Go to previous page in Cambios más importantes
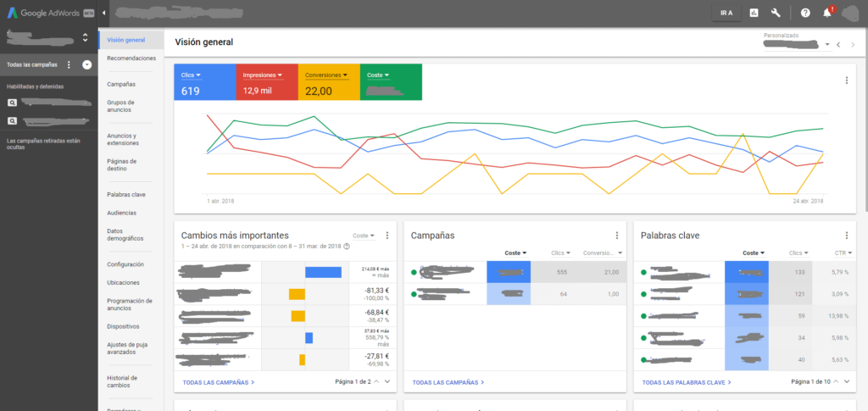This screenshot has width=868, height=411. tap(376, 381)
